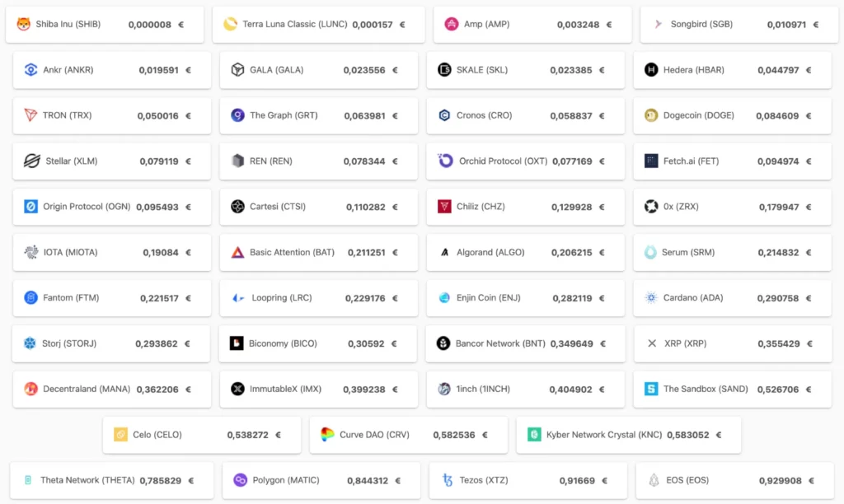Select the EOS price 0,929908
The image size is (844, 504).
point(781,480)
